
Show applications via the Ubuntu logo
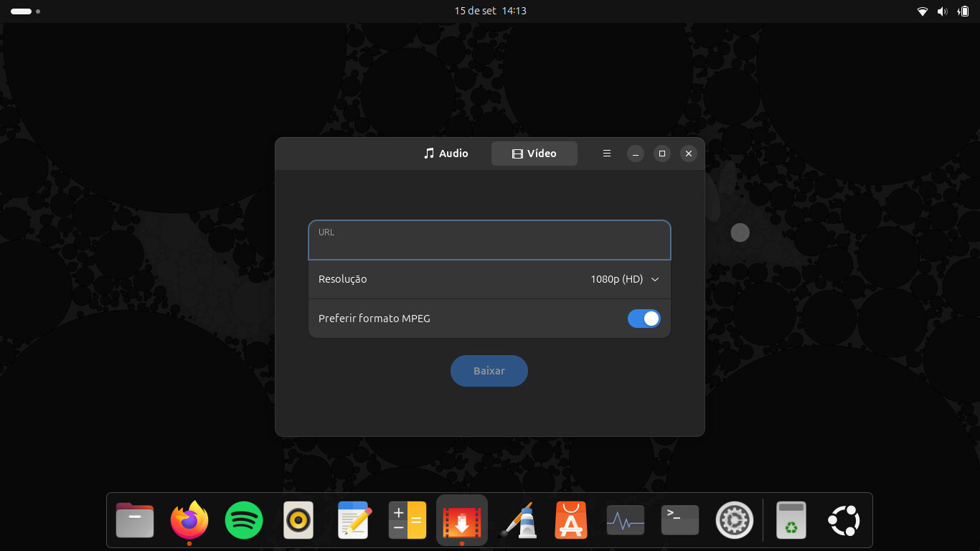coord(844,520)
